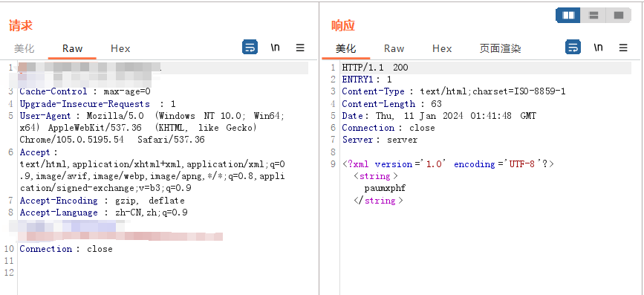The height and width of the screenshot is (295, 644).
Task: Click the Connection: close line in request
Action: click(66, 249)
